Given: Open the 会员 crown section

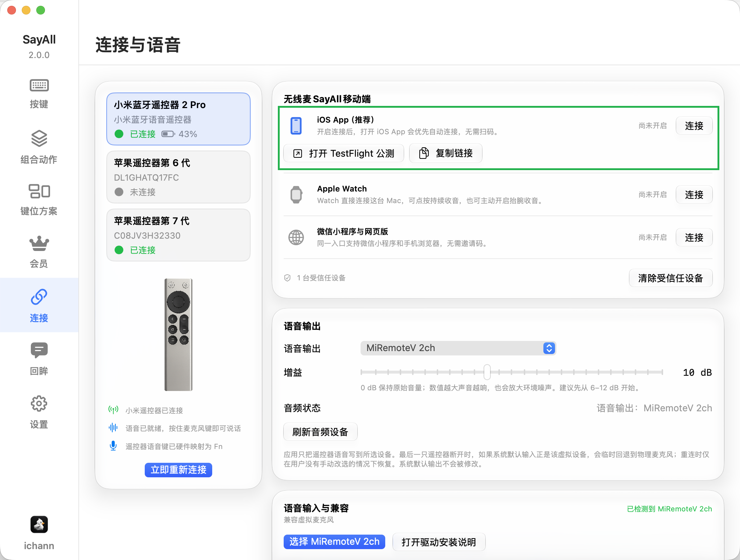Looking at the screenshot, I should click(x=39, y=252).
